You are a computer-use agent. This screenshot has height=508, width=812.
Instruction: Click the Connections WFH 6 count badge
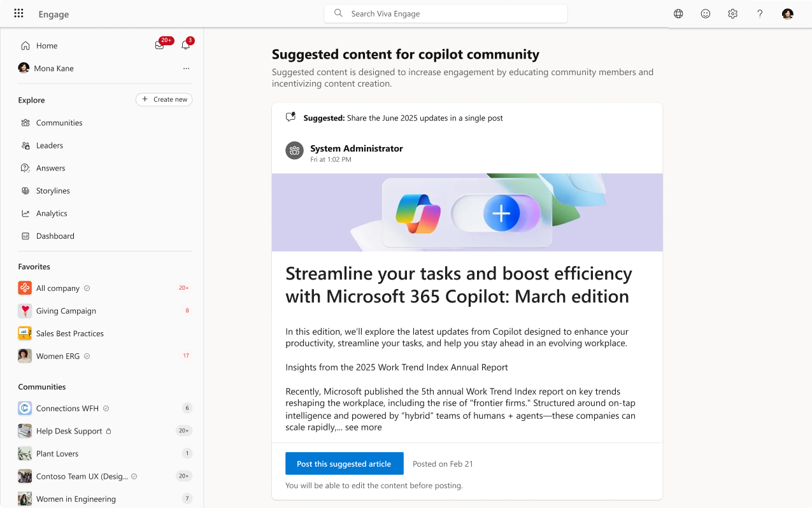[x=187, y=408]
